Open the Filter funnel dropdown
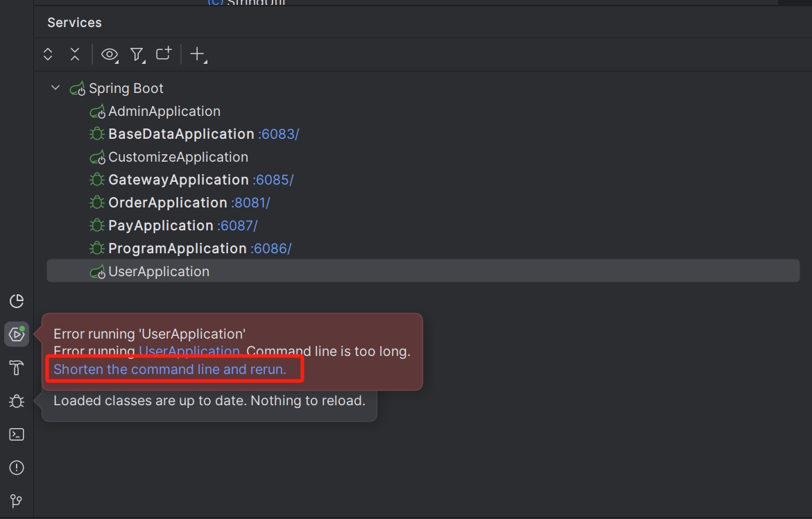The height and width of the screenshot is (519, 812). [x=137, y=54]
